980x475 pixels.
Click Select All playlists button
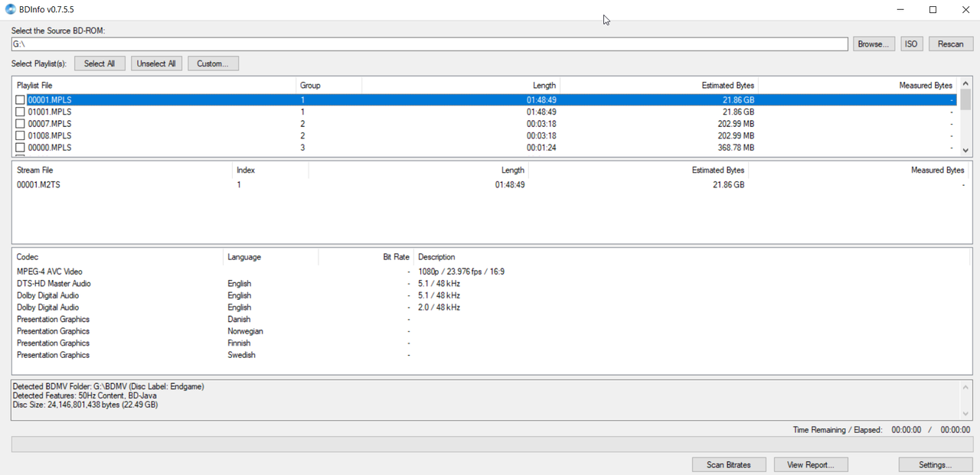coord(100,63)
